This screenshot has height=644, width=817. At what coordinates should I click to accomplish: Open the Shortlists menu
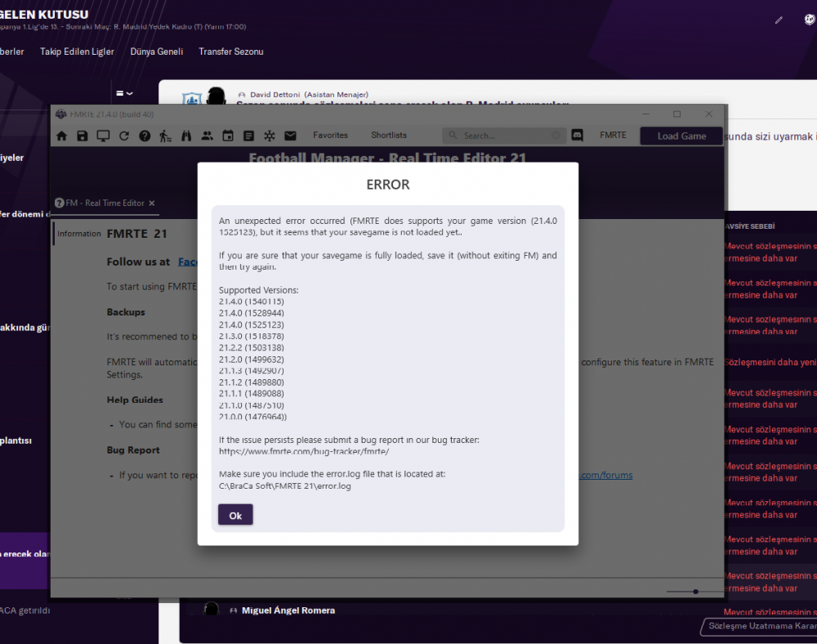[x=389, y=136]
